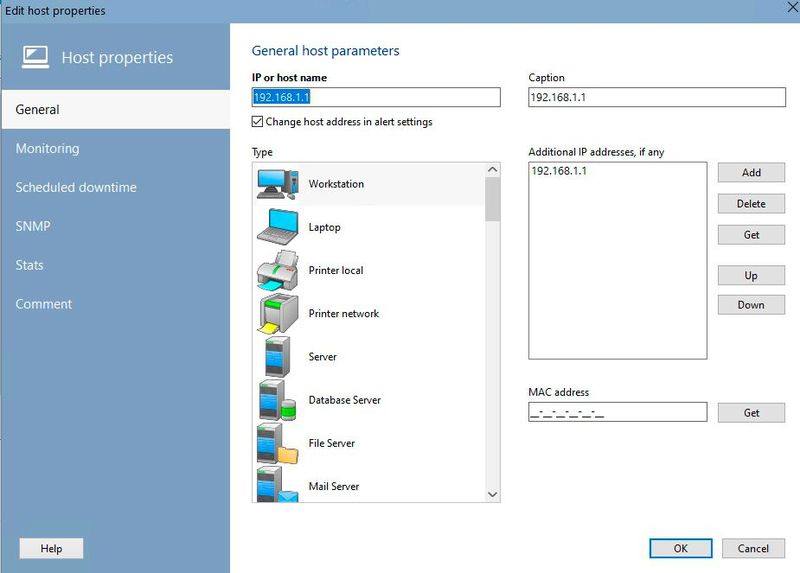Select the Printer network icon
The height and width of the screenshot is (573, 800).
278,313
